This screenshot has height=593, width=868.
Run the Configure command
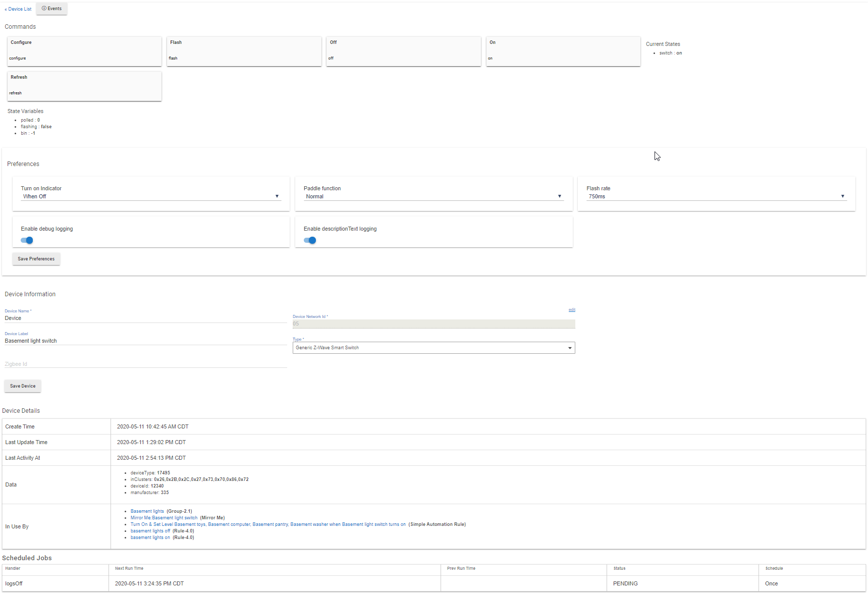(84, 51)
